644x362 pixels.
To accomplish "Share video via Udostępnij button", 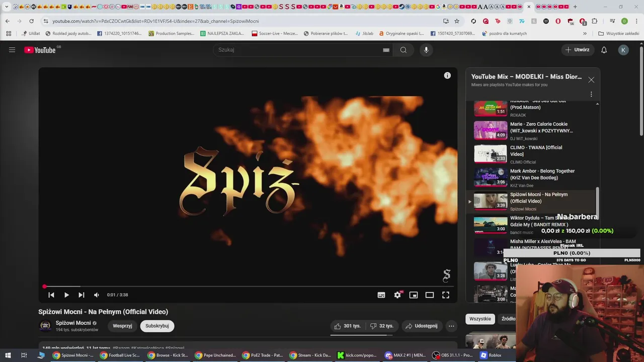I will coord(422,326).
